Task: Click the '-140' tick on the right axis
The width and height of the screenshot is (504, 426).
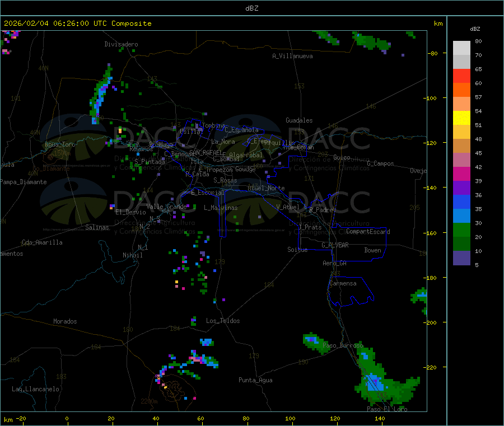Action: 430,188
